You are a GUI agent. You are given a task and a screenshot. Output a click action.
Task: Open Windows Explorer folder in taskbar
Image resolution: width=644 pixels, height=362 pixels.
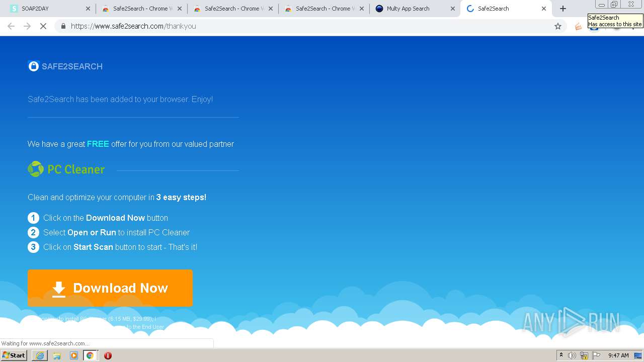[57, 355]
